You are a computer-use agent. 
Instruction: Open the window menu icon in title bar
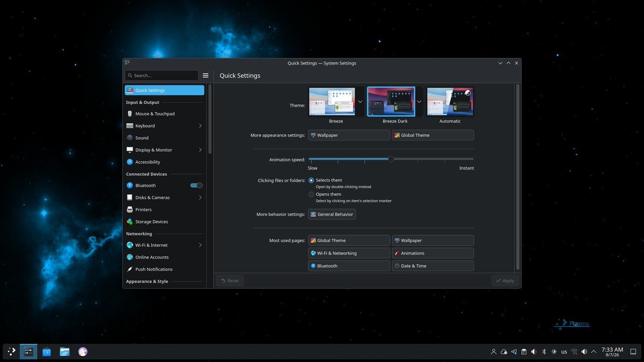pyautogui.click(x=127, y=63)
